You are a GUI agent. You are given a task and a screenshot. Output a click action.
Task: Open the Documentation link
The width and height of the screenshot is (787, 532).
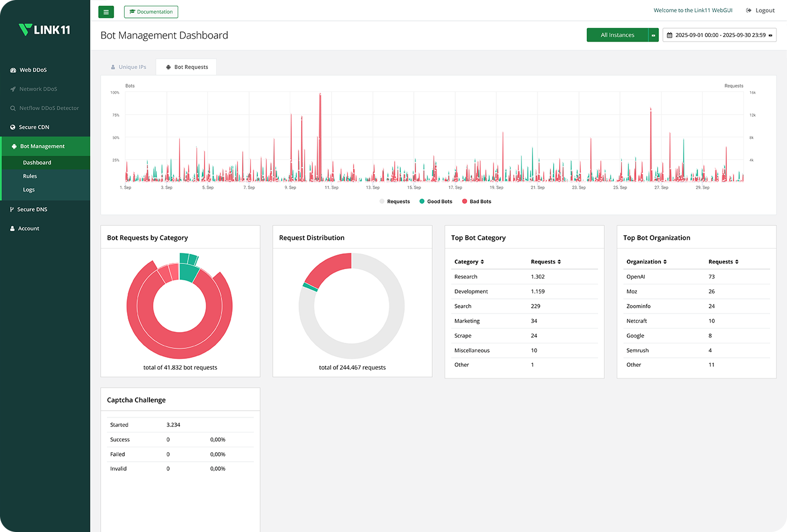pos(151,12)
